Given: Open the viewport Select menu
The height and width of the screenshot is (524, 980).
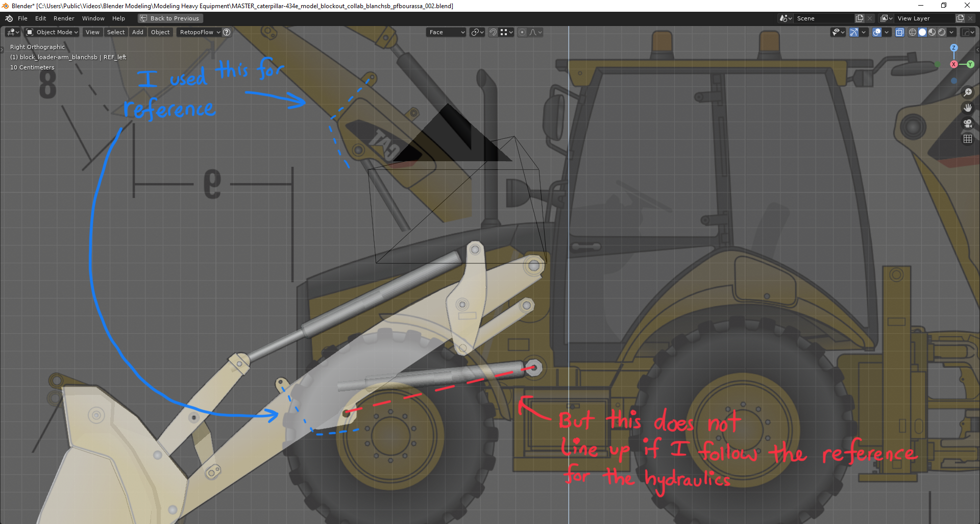Looking at the screenshot, I should [x=116, y=32].
